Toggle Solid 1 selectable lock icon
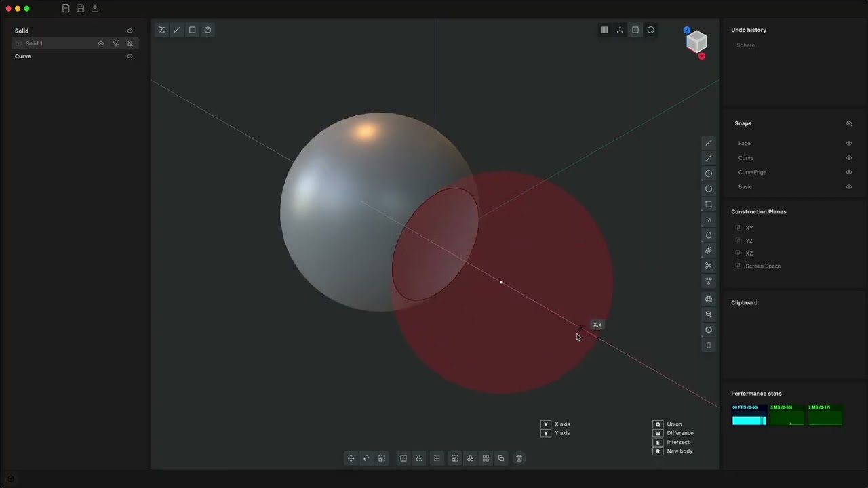Screen dimensions: 868x488 pyautogui.click(x=130, y=43)
